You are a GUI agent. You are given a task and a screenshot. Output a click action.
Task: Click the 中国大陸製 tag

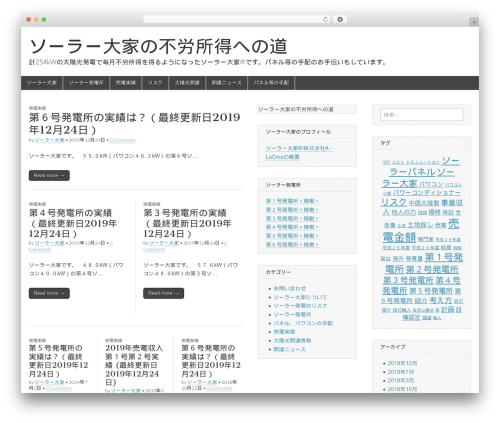pos(424,203)
